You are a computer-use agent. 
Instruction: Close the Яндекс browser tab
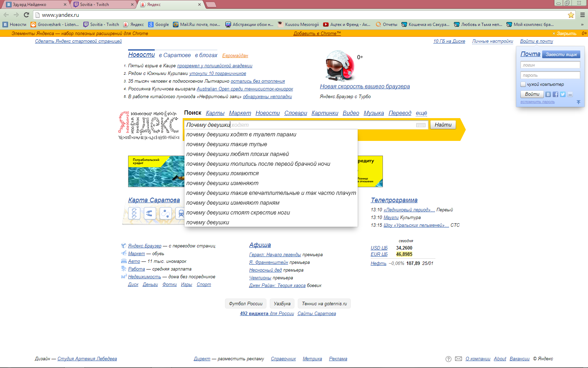tap(199, 5)
